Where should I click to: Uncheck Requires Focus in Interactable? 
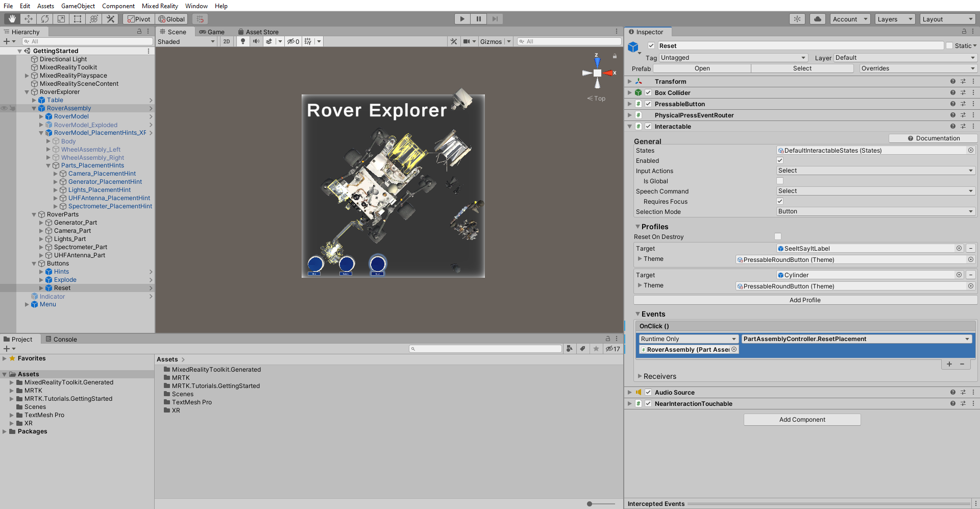[x=779, y=201]
